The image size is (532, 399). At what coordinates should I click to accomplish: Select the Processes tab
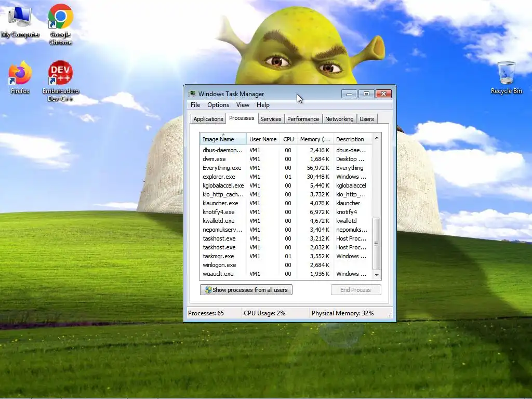(242, 118)
